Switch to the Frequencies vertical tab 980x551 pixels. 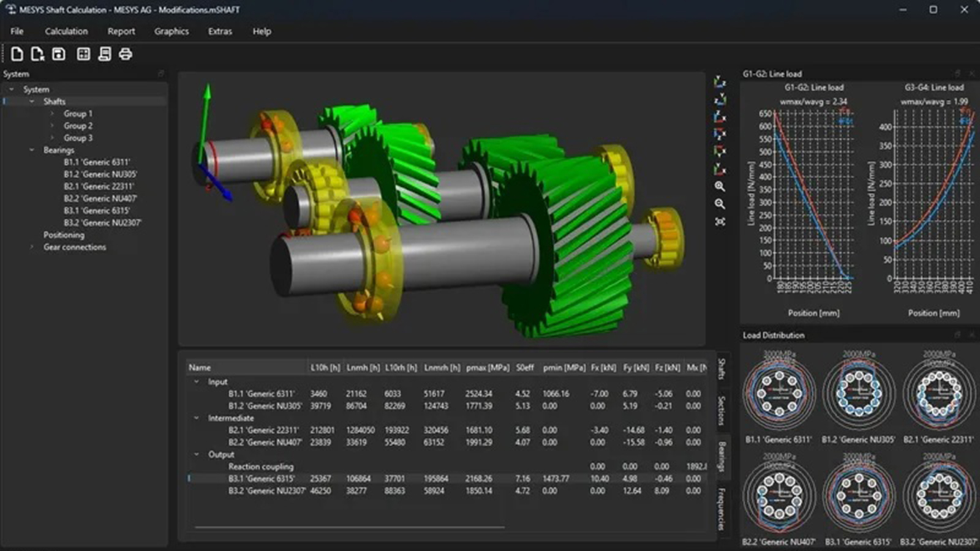coord(722,508)
